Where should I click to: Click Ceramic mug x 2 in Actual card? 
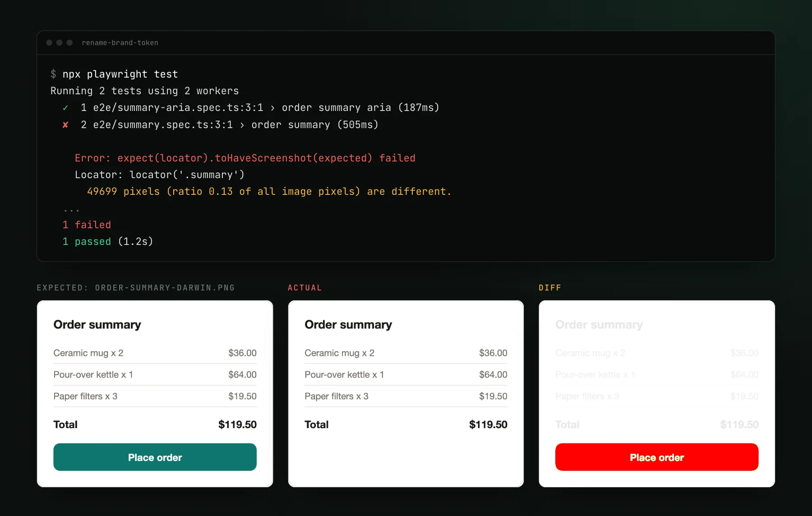[339, 353]
